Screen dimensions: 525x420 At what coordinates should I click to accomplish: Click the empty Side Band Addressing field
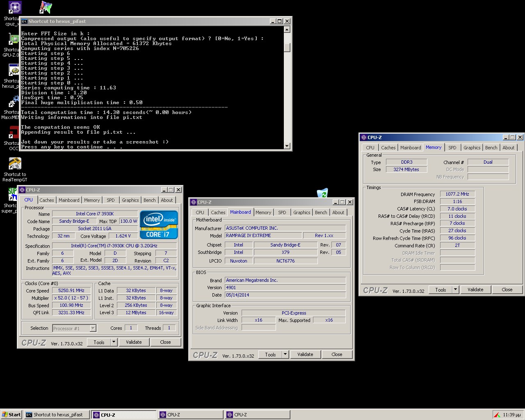tap(259, 328)
